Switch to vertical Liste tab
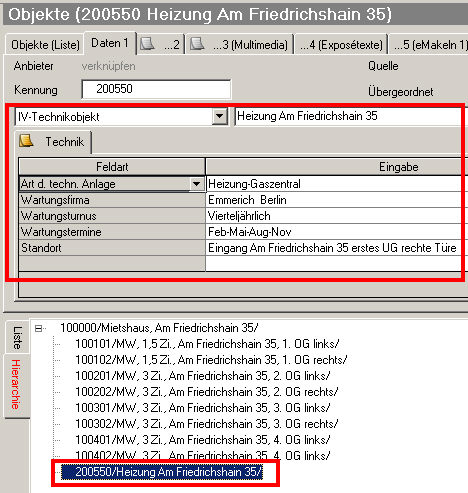Viewport: 468px width, 493px height. 17,337
